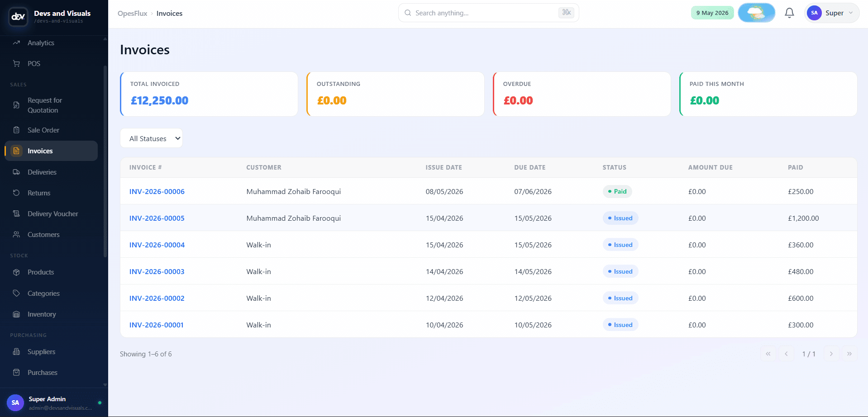Open the notifications bell
Viewport: 868px width, 417px height.
click(789, 13)
